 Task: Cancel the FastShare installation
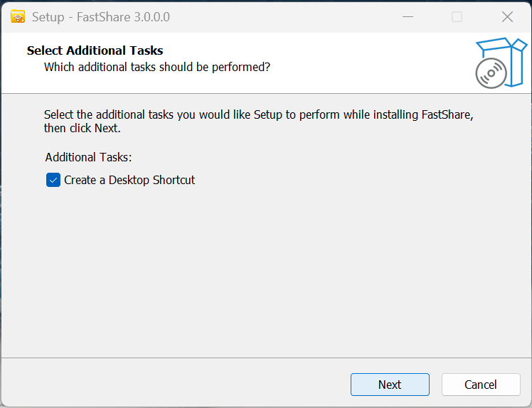(481, 385)
